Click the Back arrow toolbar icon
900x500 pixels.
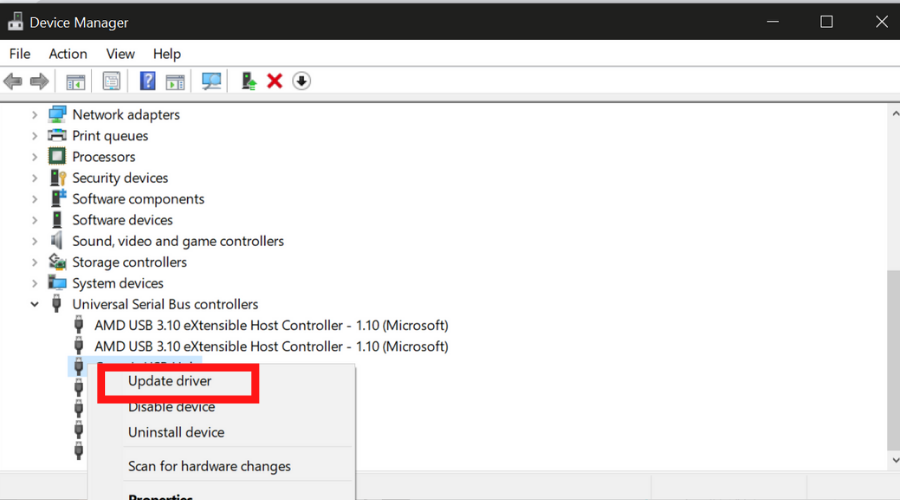(13, 81)
